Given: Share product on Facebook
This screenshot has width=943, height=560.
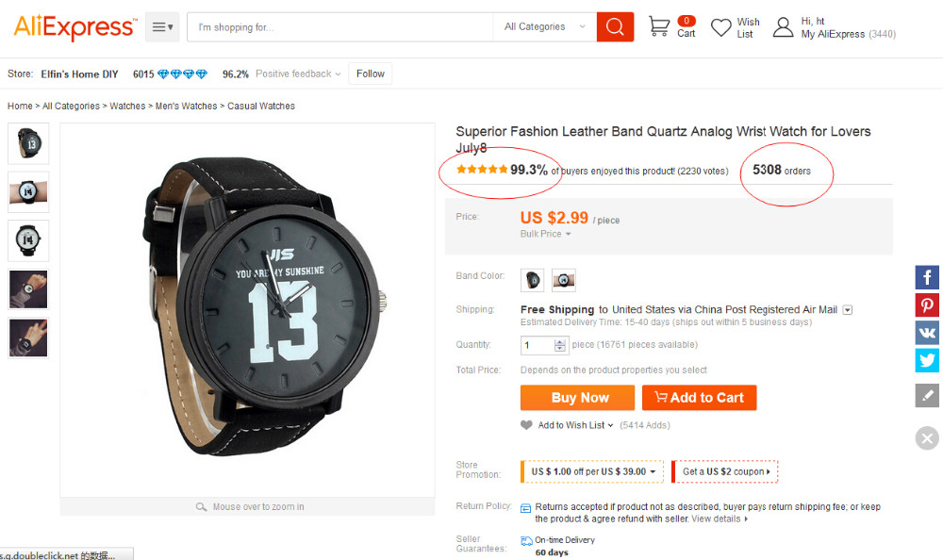Looking at the screenshot, I should click(x=927, y=277).
